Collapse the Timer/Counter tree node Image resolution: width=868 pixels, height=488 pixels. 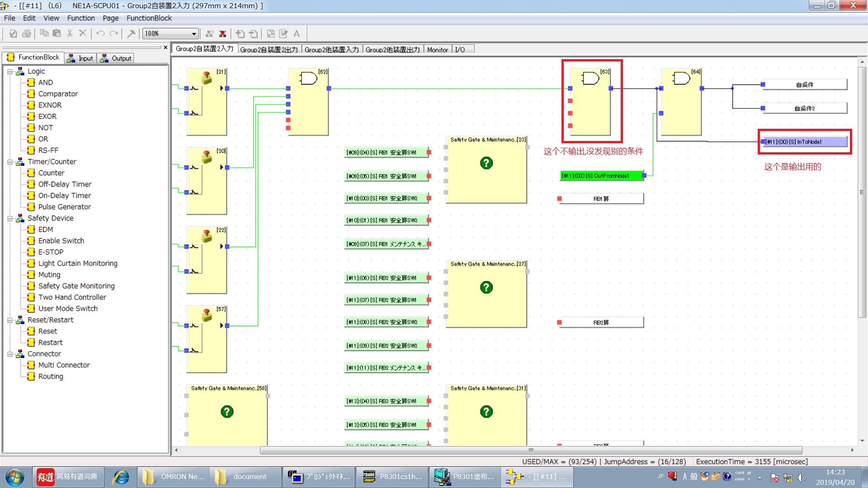click(x=10, y=162)
